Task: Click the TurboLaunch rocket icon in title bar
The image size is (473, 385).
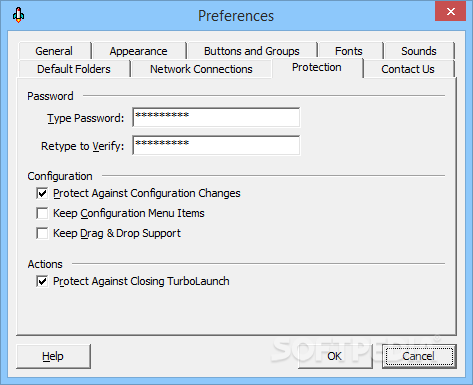Action: pos(18,15)
